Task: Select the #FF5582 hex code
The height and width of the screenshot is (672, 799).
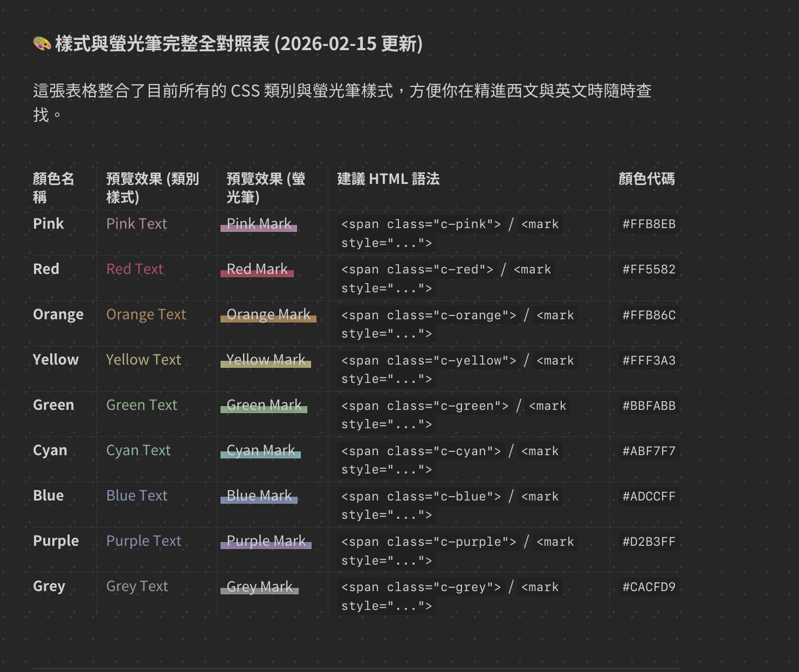Action: point(649,270)
